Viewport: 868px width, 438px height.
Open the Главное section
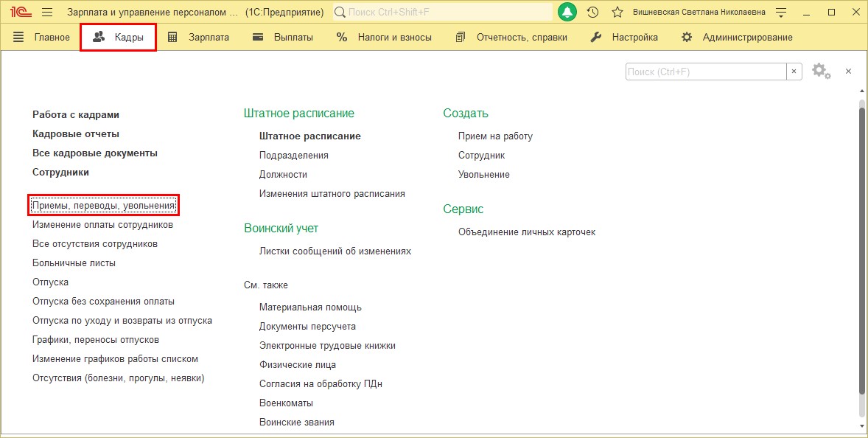52,37
